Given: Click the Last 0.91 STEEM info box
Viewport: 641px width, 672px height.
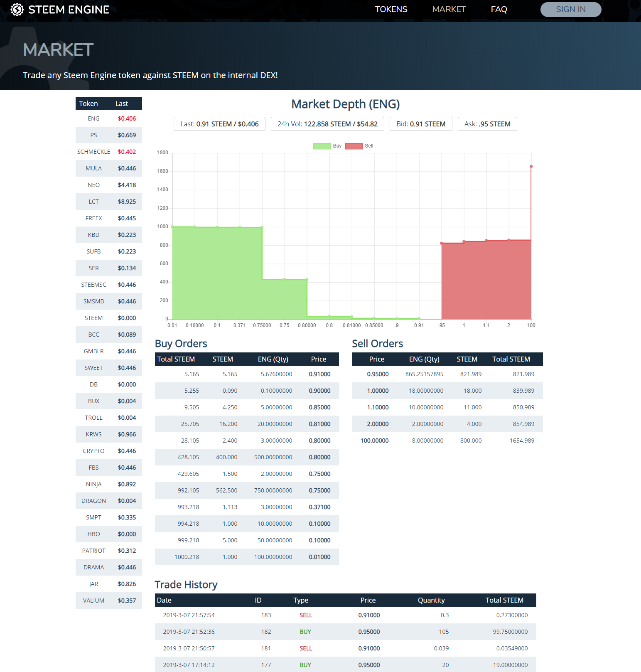Looking at the screenshot, I should click(219, 124).
